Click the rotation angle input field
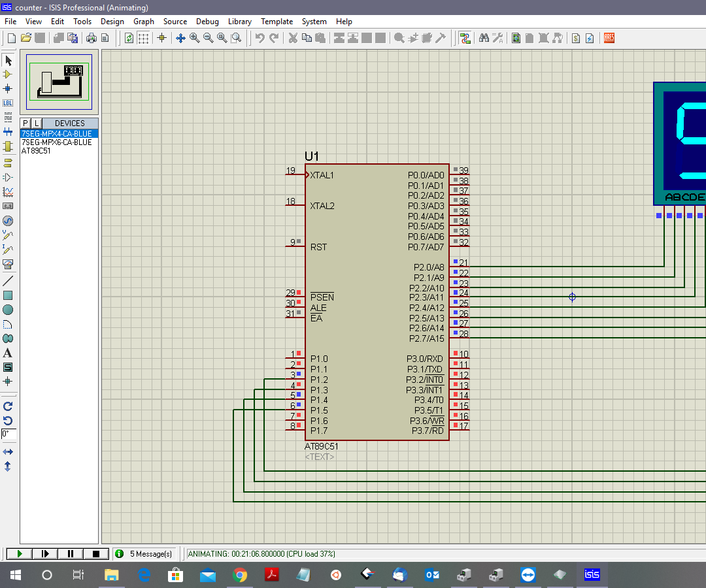The image size is (706, 588). (8, 434)
